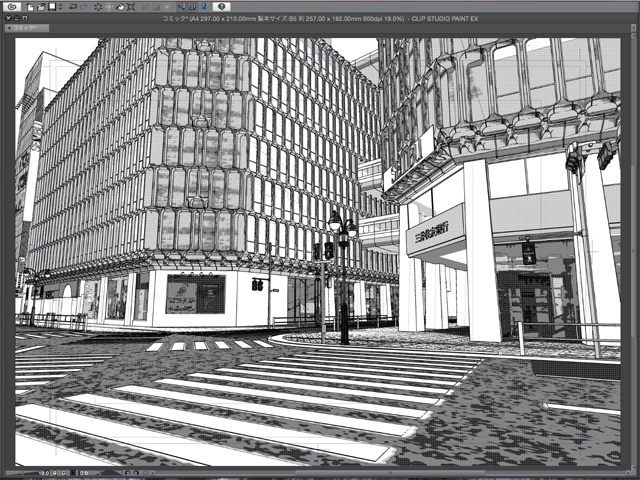
Task: Expand save options arrows beside Save icon
Action: click(60, 7)
